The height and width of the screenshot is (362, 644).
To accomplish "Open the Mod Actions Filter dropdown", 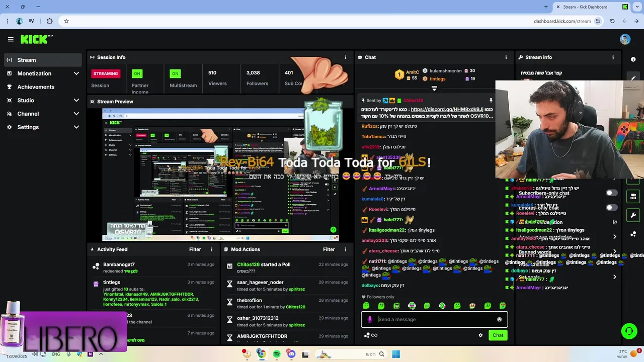I will (x=329, y=249).
